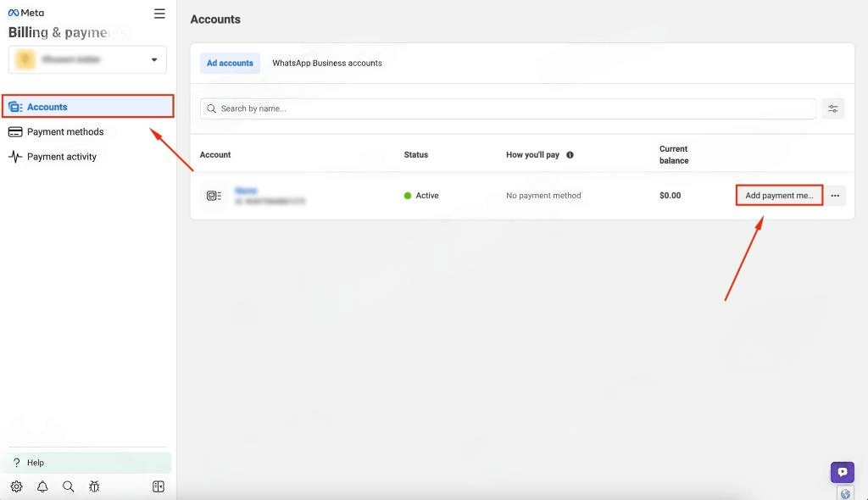Focus the Search by name field

click(x=508, y=108)
